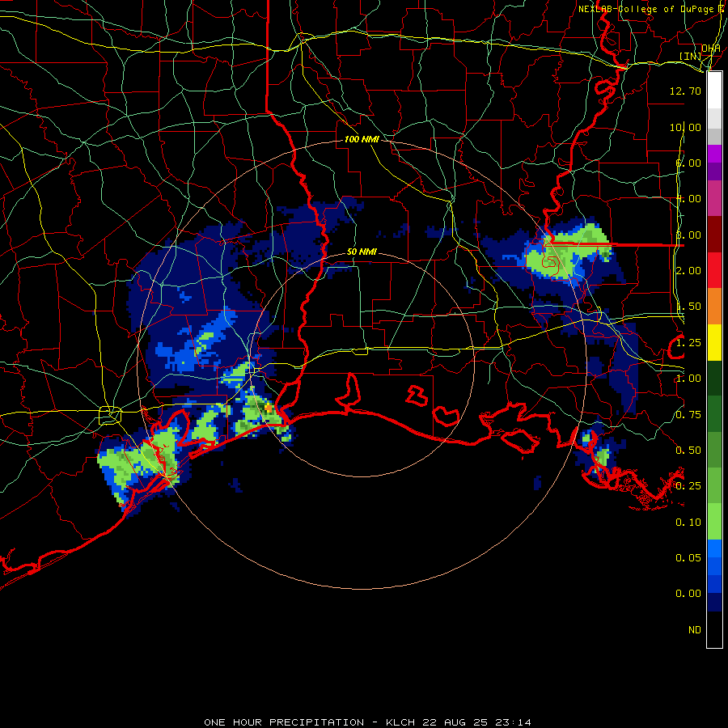This screenshot has width=728, height=728.
Task: Click the 100 NMI range ring label
Action: pos(362,139)
